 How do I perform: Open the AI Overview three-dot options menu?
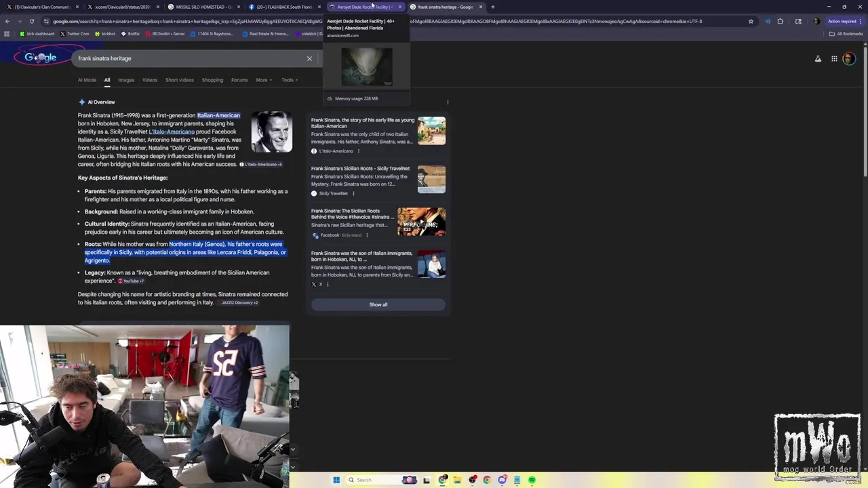(x=448, y=102)
